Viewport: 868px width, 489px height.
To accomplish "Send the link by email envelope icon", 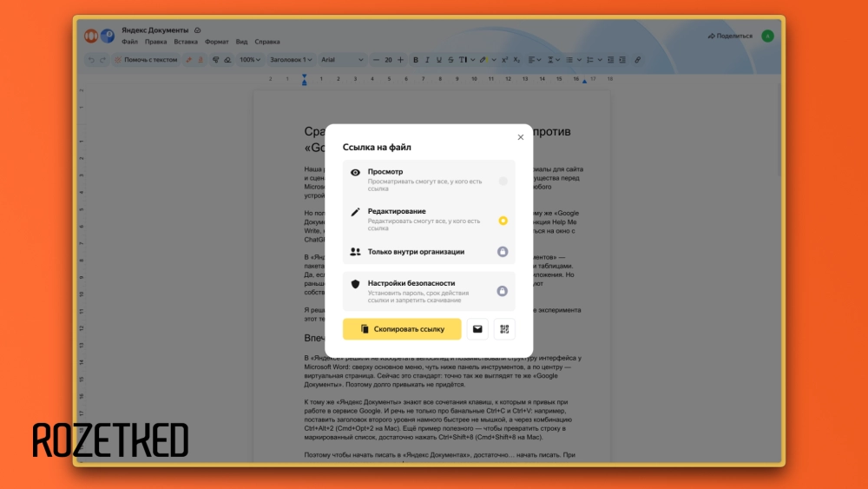I will coord(477,329).
